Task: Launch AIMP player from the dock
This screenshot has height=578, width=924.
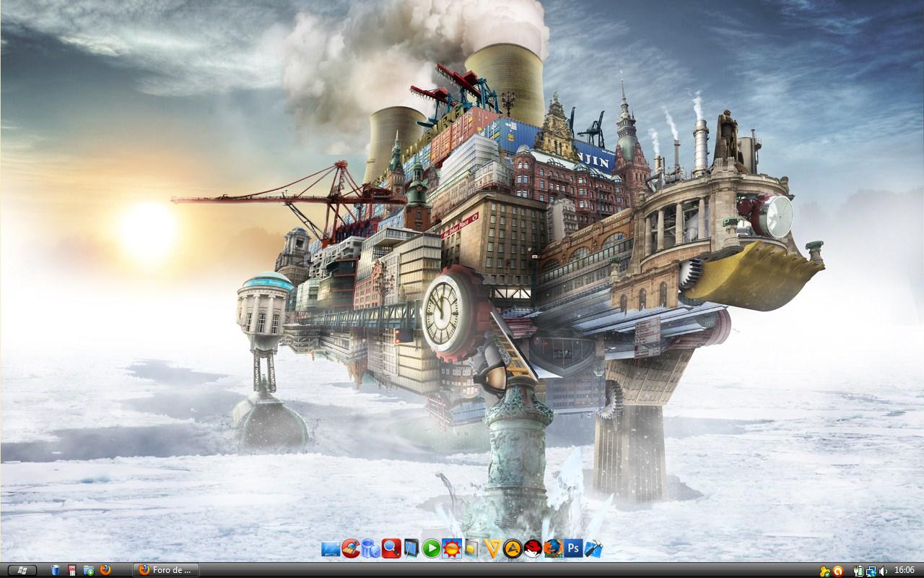Action: 513,549
